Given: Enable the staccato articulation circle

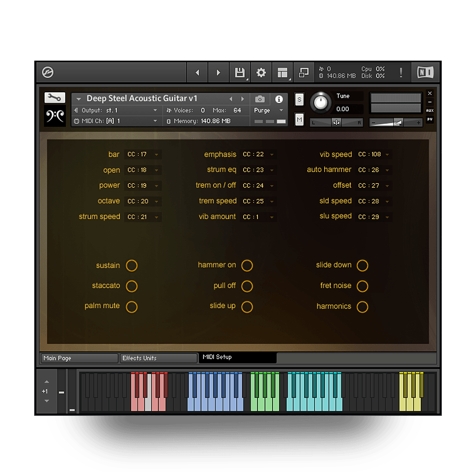Looking at the screenshot, I should click(132, 286).
